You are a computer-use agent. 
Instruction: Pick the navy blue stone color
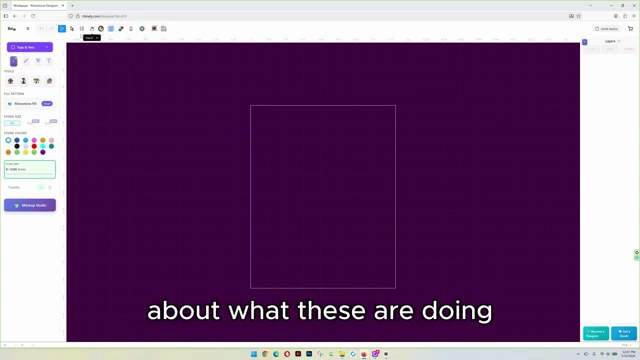(x=17, y=140)
